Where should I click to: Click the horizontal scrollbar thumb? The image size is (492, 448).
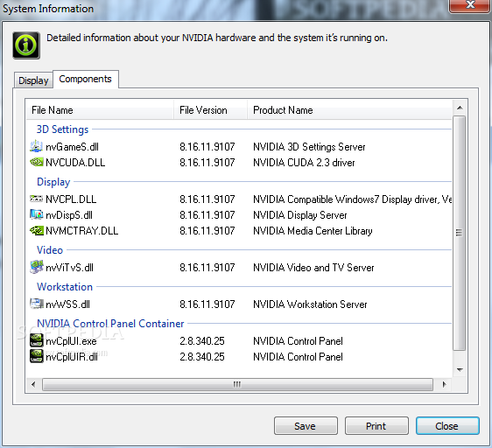pos(237,385)
